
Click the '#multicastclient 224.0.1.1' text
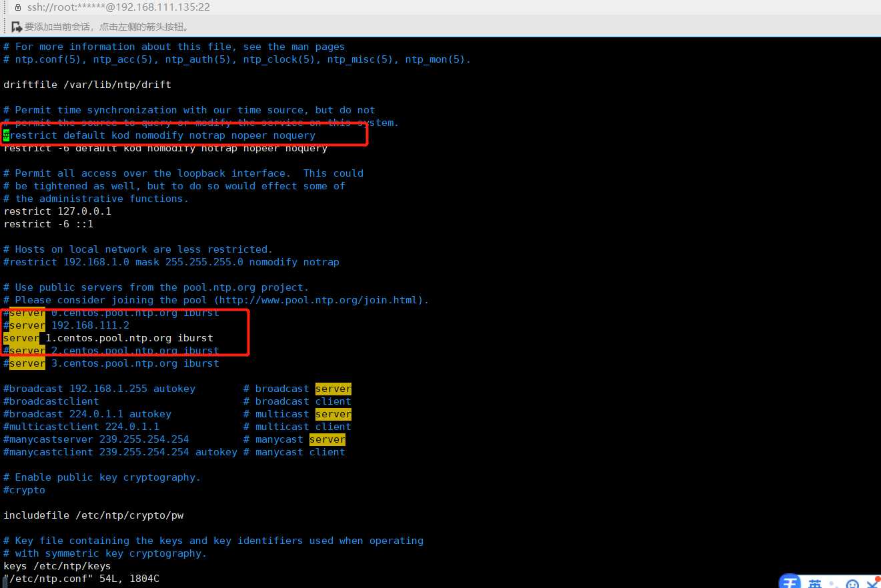pos(81,427)
